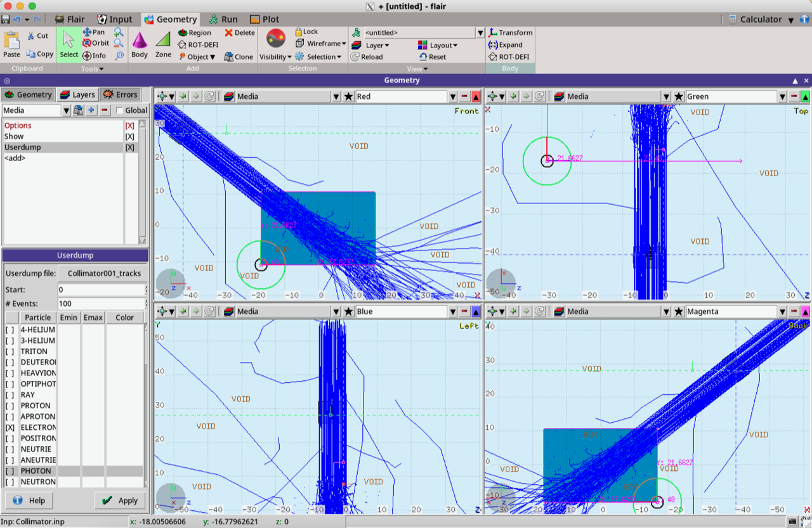This screenshot has width=812, height=528.
Task: Open the Input tab
Action: pyautogui.click(x=115, y=19)
